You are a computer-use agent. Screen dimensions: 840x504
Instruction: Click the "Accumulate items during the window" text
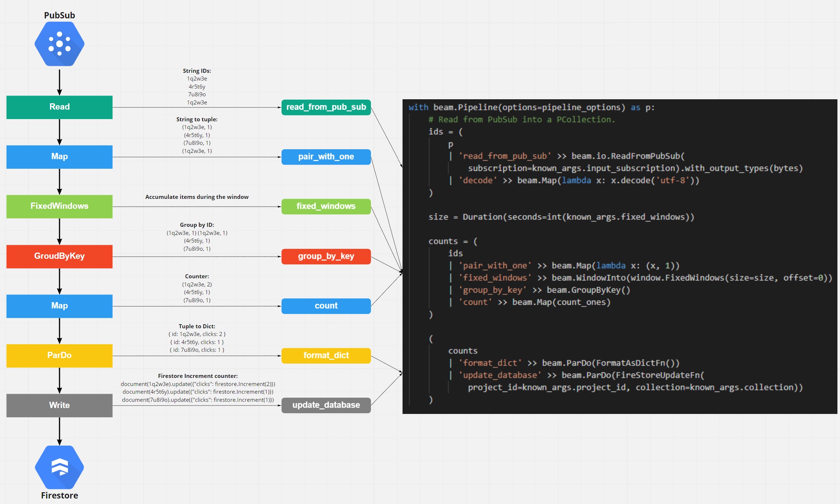(197, 197)
